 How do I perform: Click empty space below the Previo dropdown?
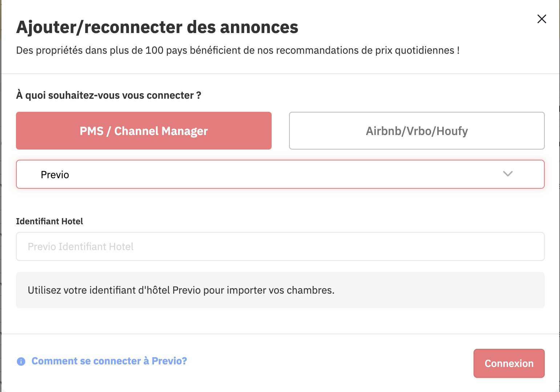coord(280,202)
